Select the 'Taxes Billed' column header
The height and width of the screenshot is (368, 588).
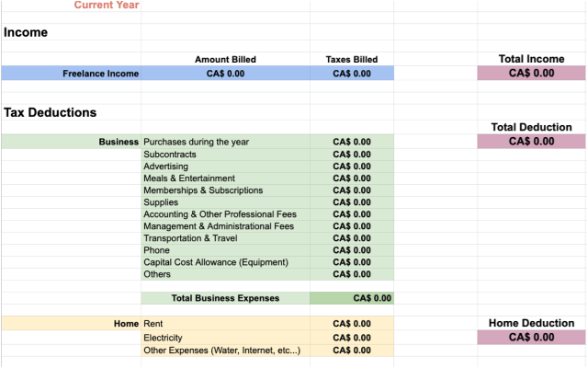352,59
